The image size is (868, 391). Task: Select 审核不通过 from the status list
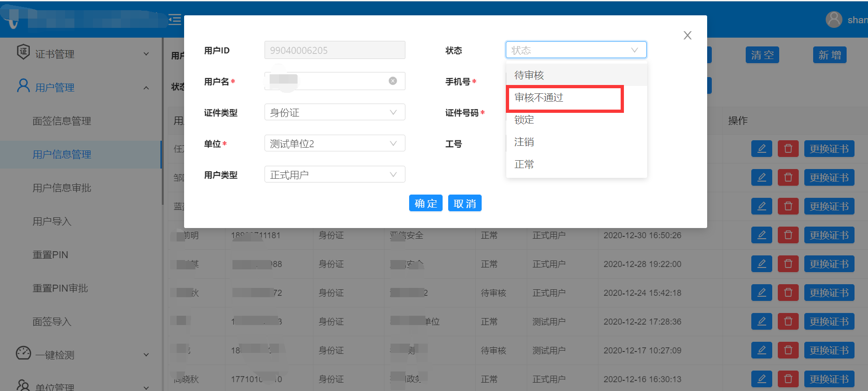[539, 98]
